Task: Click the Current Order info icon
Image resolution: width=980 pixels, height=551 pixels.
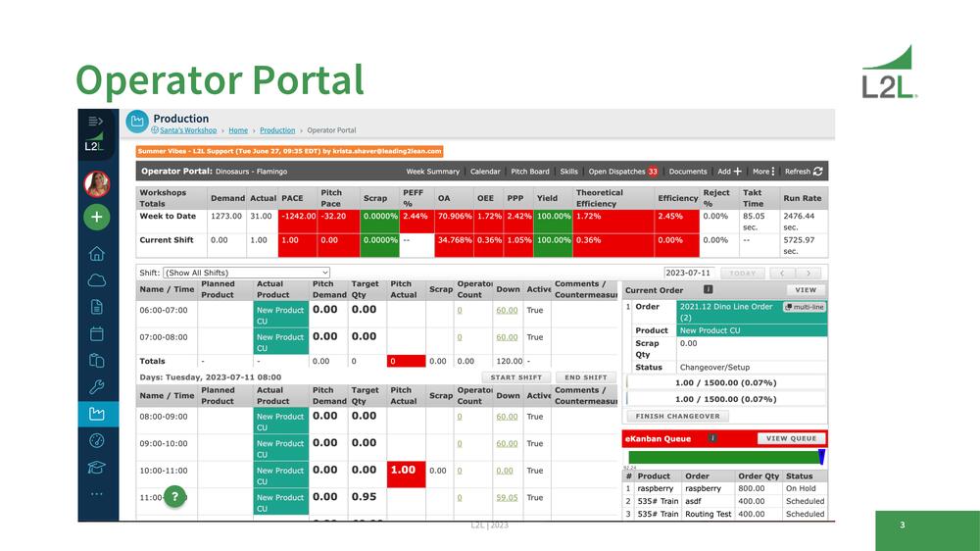Action: coord(709,289)
